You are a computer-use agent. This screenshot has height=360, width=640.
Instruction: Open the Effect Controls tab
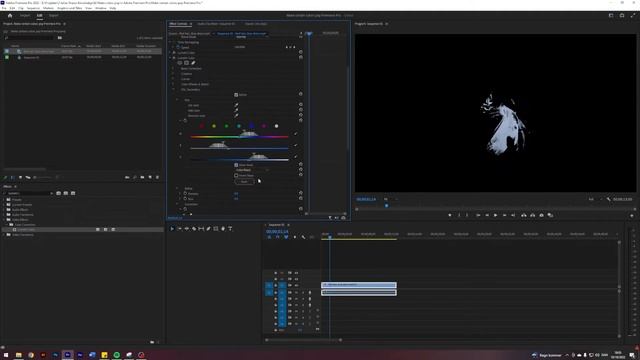click(178, 24)
